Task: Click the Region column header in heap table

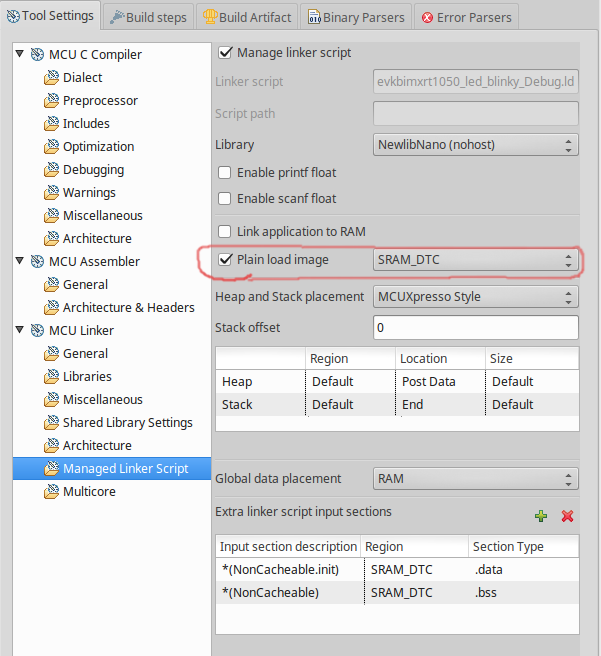Action: pyautogui.click(x=350, y=359)
